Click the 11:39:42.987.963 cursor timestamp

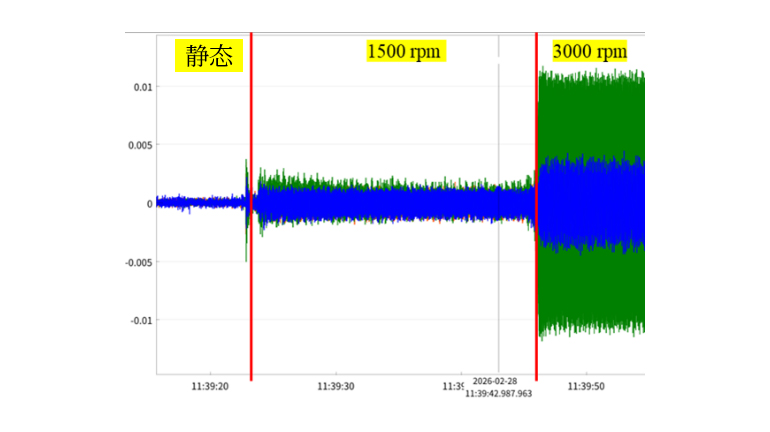(498, 394)
